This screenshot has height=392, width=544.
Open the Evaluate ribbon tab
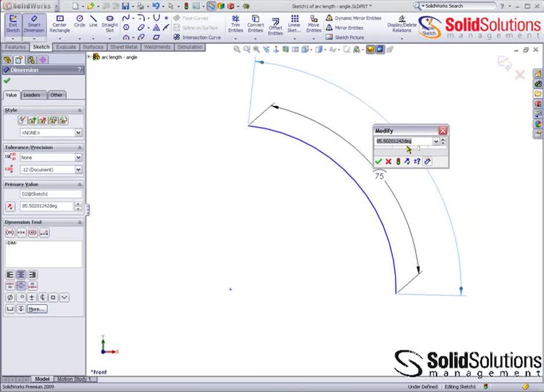click(65, 47)
